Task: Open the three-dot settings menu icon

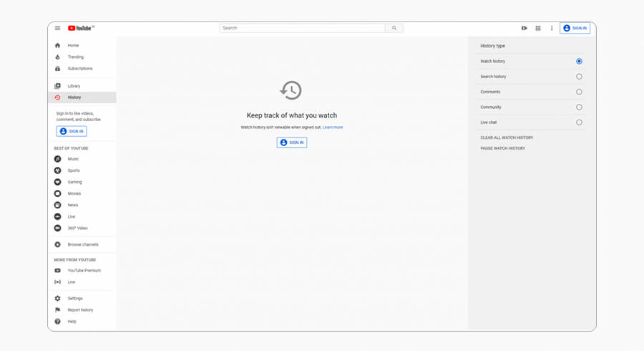Action: tap(552, 28)
